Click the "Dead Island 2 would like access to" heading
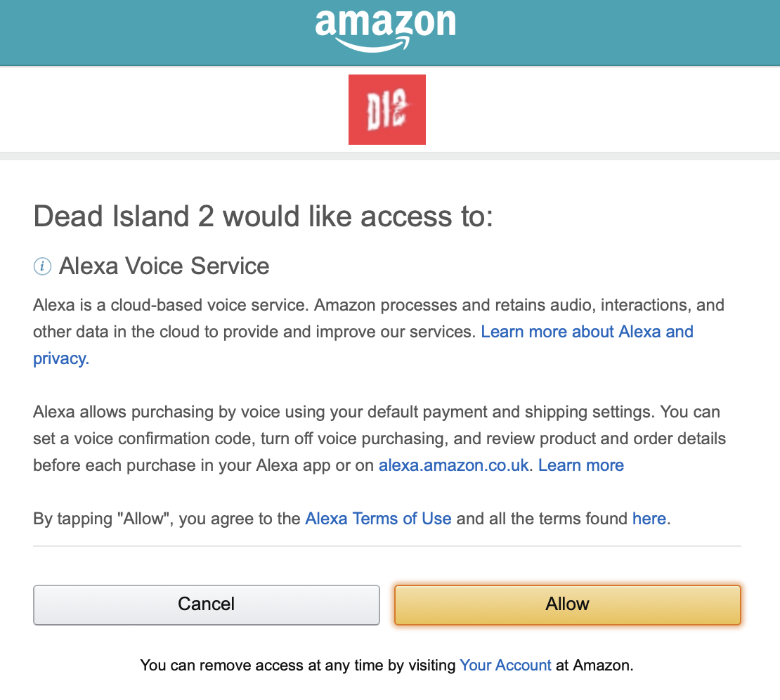 point(263,216)
